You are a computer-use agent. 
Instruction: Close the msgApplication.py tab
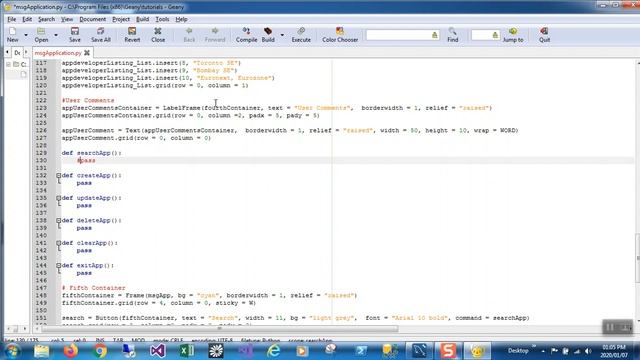pos(87,53)
